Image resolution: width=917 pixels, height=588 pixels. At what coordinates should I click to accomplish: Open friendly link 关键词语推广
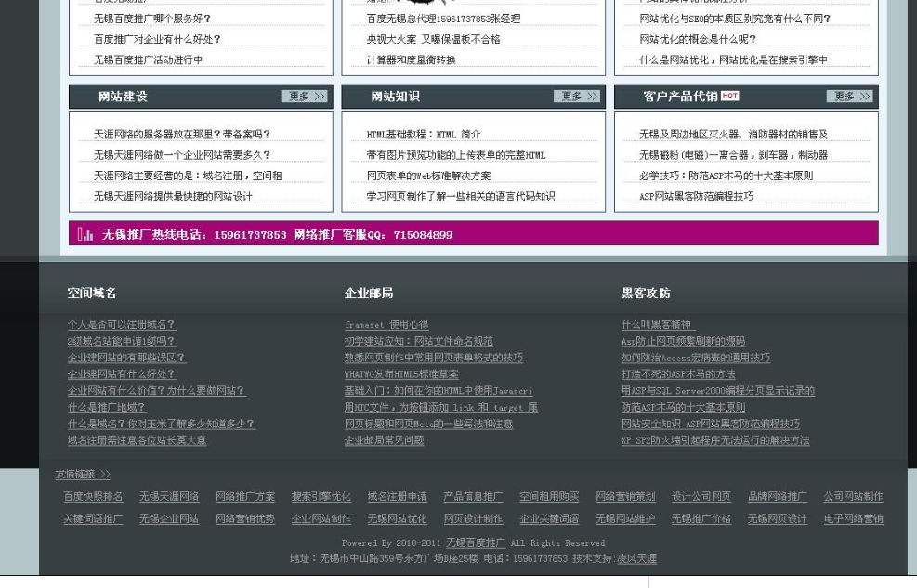pos(93,518)
